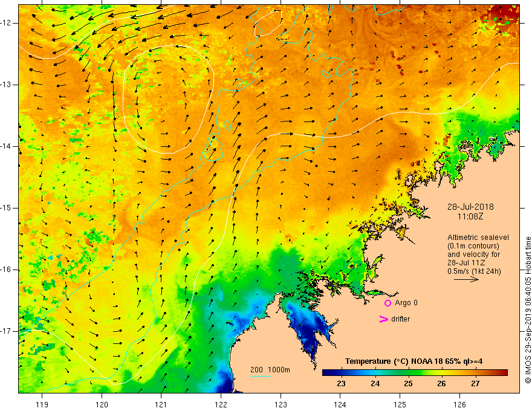The width and height of the screenshot is (532, 411).
Task: Click the "200 1000m" depth contour label
Action: click(x=270, y=370)
